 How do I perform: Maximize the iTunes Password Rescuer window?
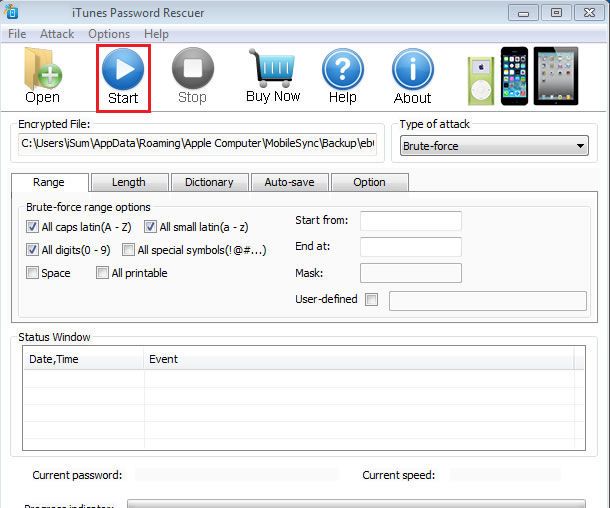tap(556, 13)
